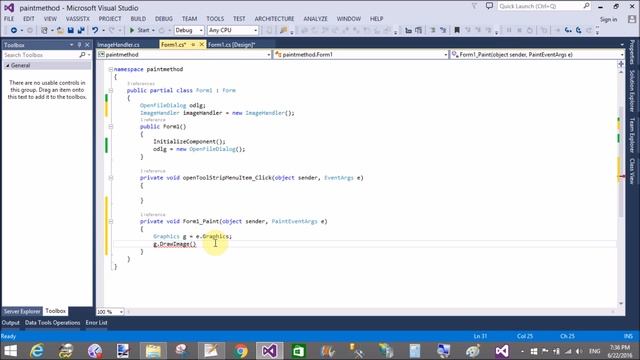
Task: Collapse the namespace paintmethod code block
Action: click(111, 69)
